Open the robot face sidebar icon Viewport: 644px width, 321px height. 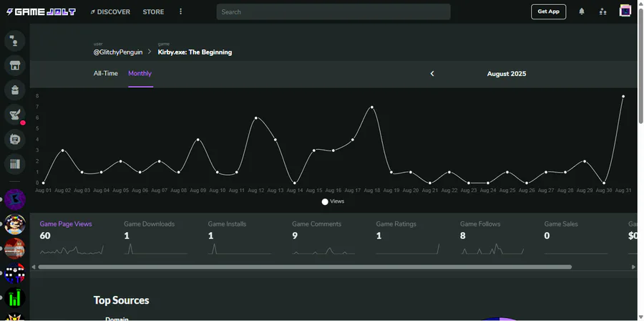[x=15, y=139]
